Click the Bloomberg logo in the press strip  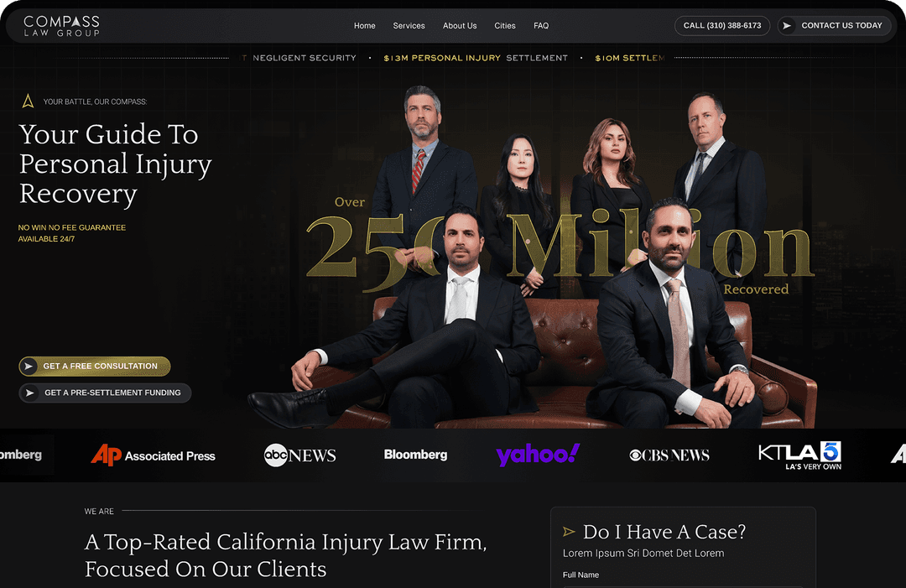point(415,455)
